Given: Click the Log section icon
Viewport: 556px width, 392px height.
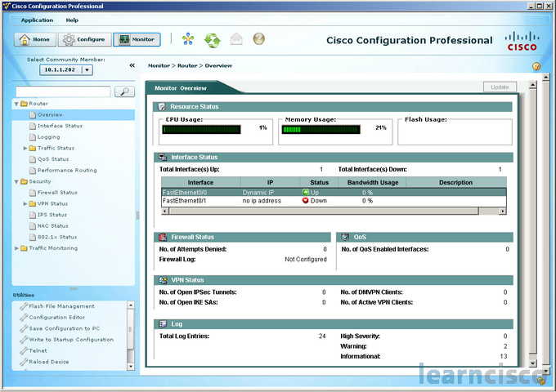Looking at the screenshot, I should click(163, 324).
